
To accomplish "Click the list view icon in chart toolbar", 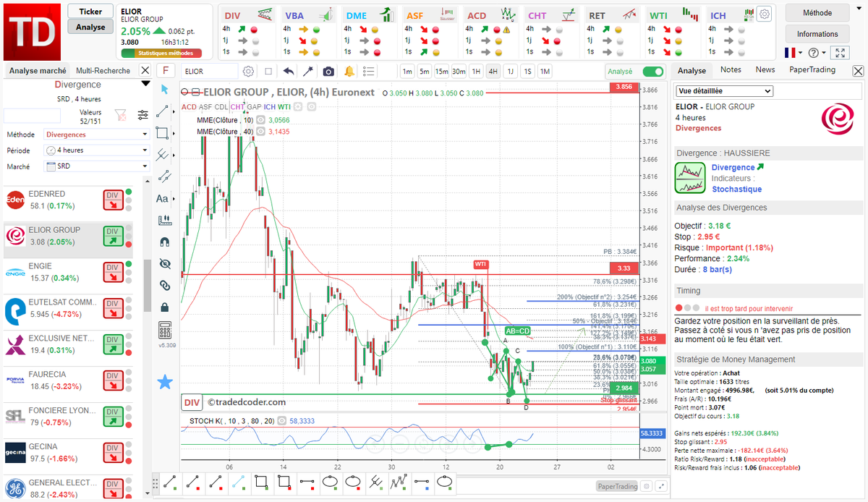I will [369, 71].
